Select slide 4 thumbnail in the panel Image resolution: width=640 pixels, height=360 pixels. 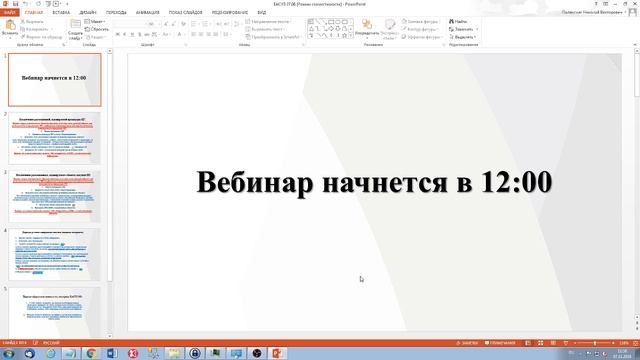55,255
